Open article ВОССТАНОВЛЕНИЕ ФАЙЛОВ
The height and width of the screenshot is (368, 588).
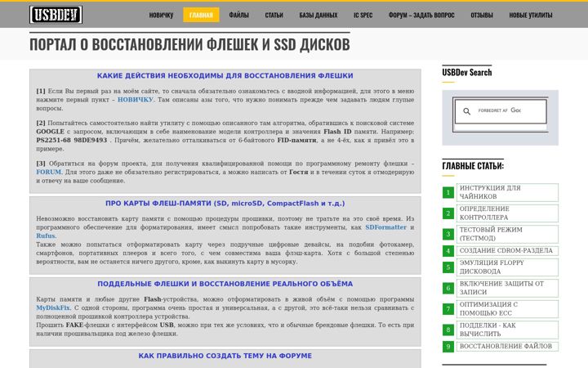tap(507, 346)
